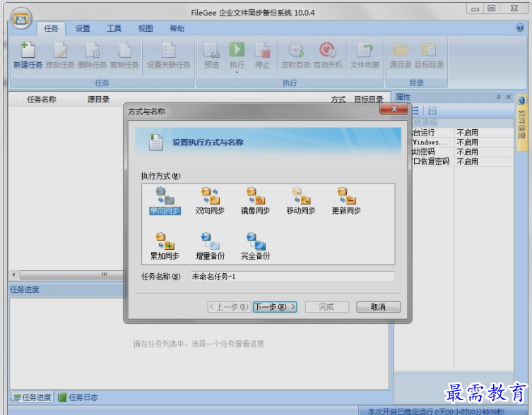This screenshot has height=415, width=532.
Task: Click the 完成 (Finish) button
Action: 326,307
